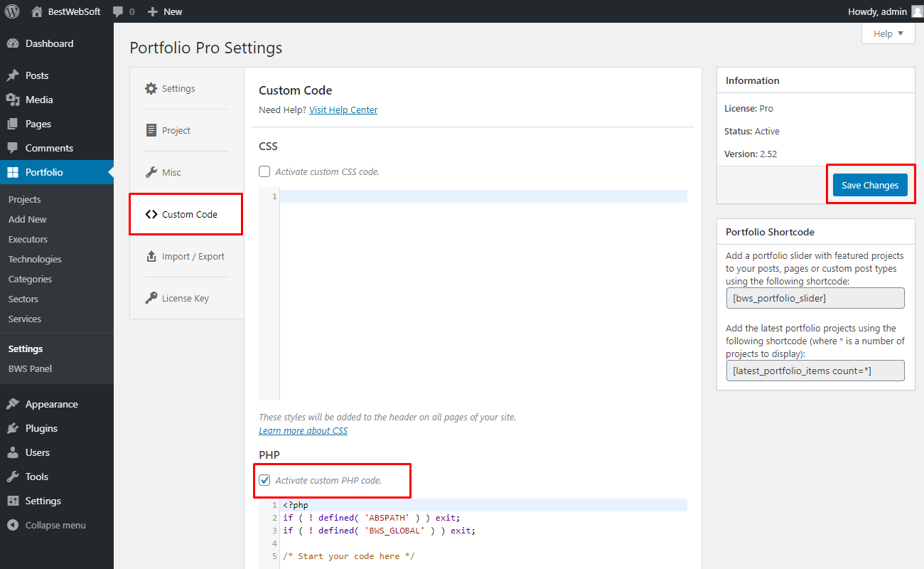Click the Pages icon in sidebar
This screenshot has height=569, width=924.
coord(13,124)
